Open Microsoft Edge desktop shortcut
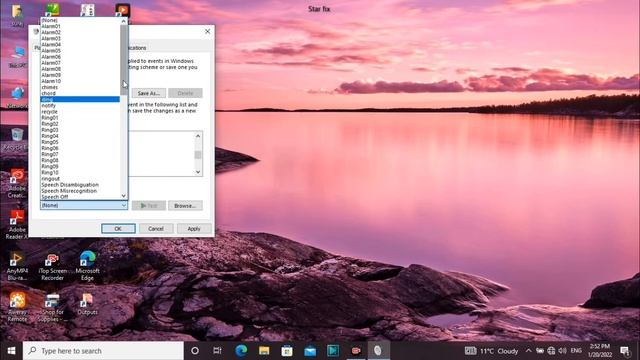The height and width of the screenshot is (360, 640). (x=87, y=266)
